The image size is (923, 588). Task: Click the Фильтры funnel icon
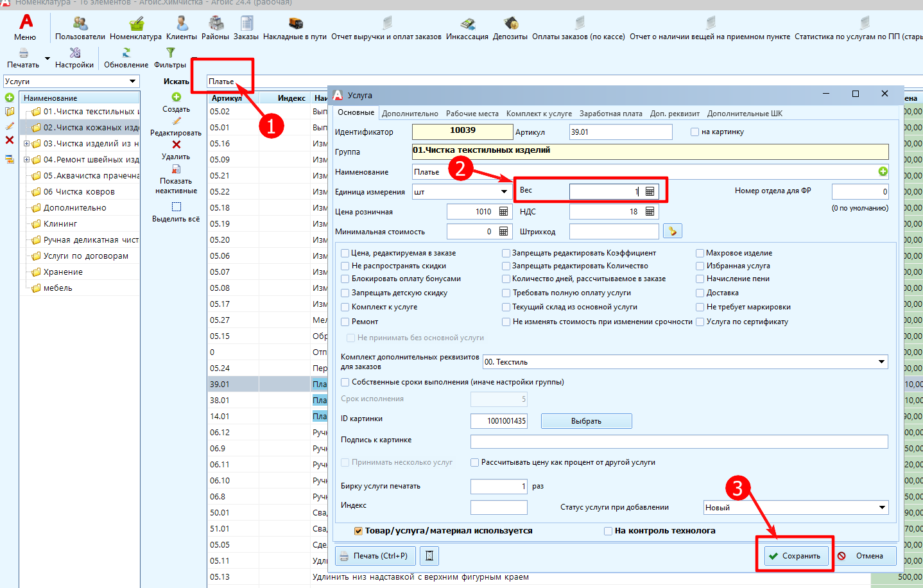coord(170,53)
